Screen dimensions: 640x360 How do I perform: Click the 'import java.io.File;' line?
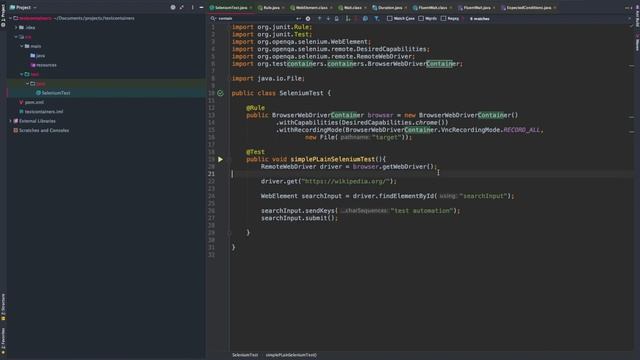268,78
